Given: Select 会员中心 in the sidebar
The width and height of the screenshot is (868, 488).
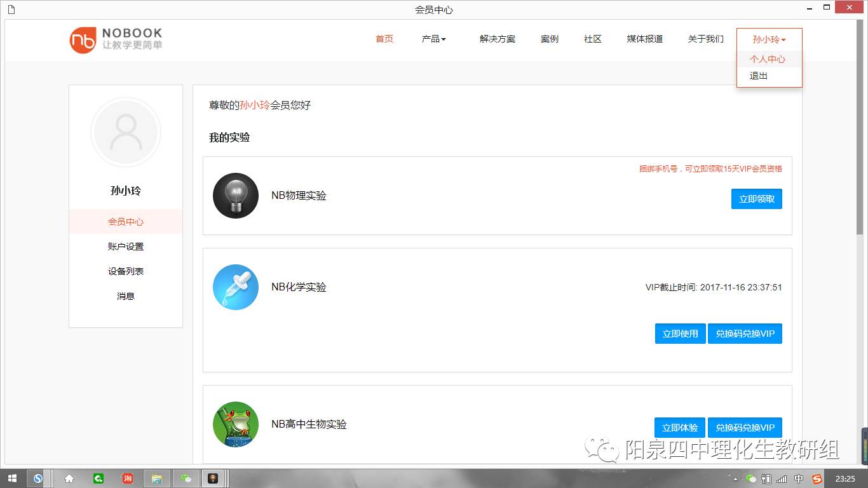Looking at the screenshot, I should 126,222.
